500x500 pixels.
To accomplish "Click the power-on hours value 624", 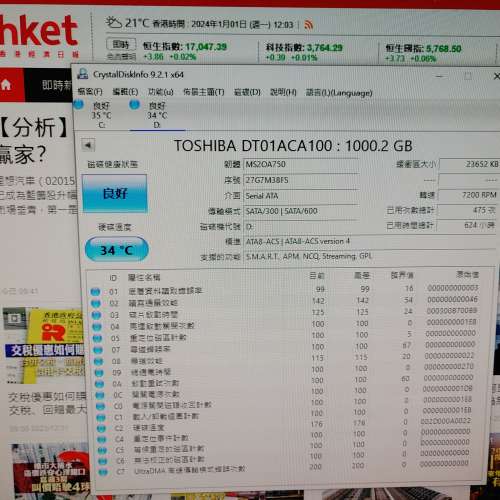I will (466, 226).
